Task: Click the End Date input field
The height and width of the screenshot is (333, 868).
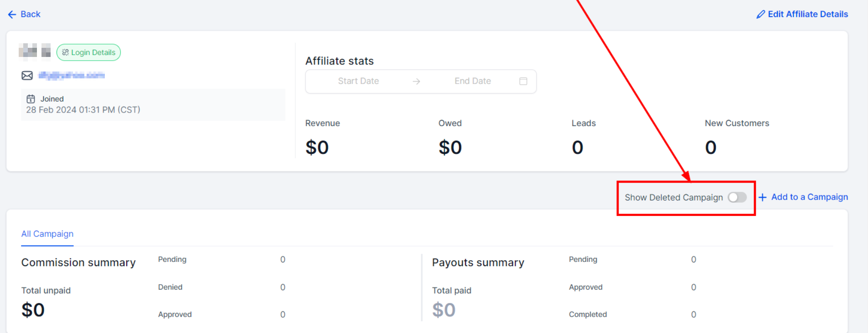Action: 472,81
